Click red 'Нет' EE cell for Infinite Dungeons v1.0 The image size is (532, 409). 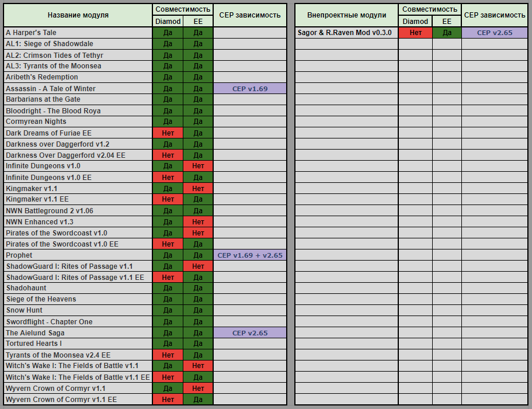tap(198, 167)
